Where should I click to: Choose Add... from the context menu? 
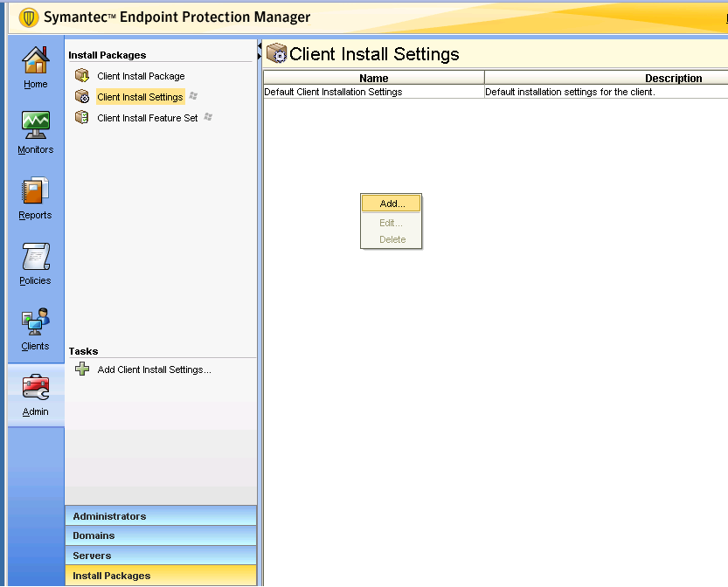click(x=392, y=204)
